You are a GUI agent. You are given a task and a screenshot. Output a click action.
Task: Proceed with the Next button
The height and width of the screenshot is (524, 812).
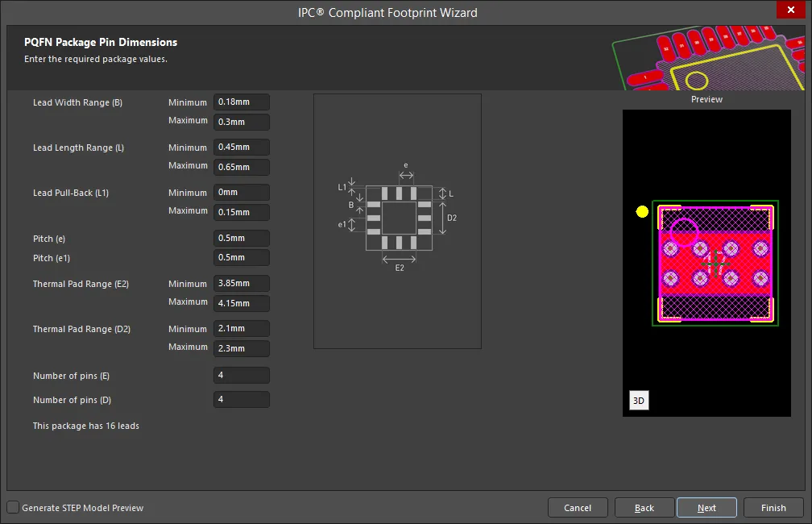click(706, 507)
